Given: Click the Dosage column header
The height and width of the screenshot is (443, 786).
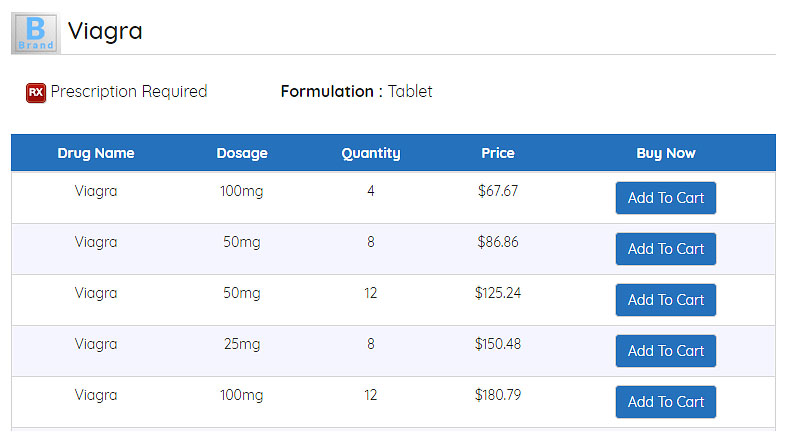Looking at the screenshot, I should (x=242, y=153).
